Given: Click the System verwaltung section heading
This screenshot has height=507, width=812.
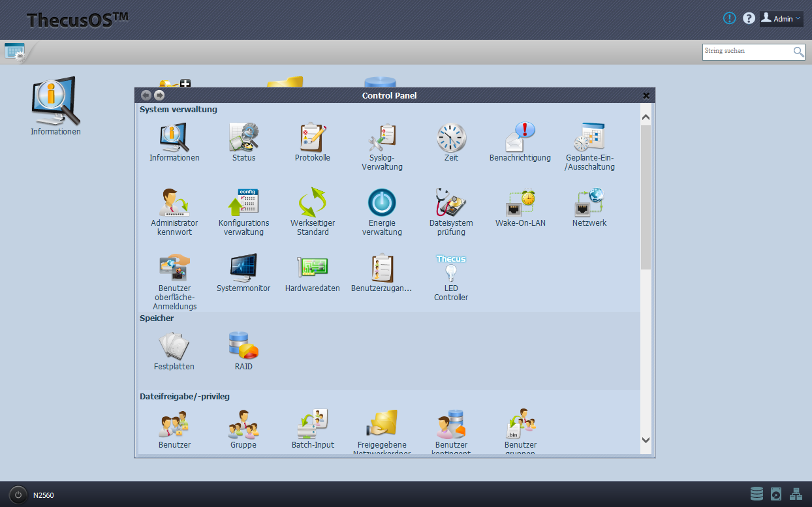Looking at the screenshot, I should (178, 110).
